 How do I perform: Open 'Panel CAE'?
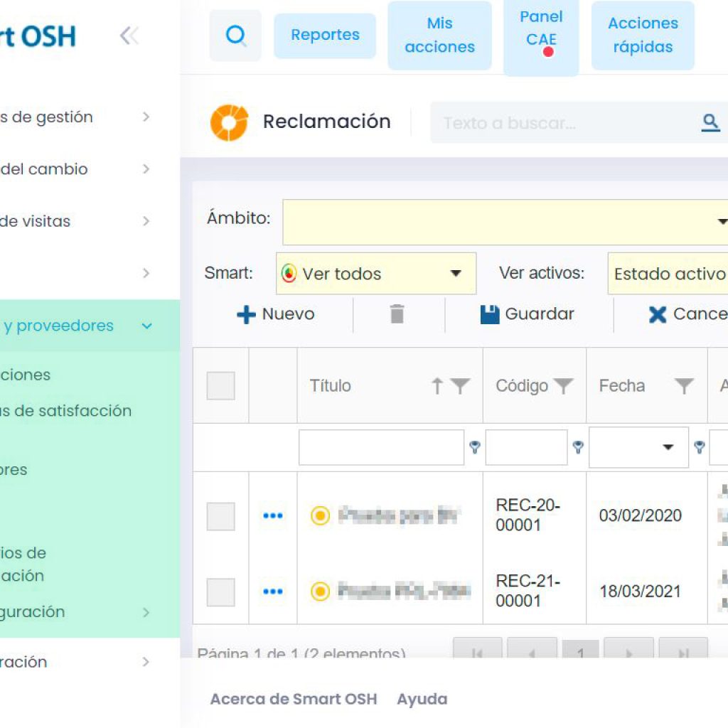(541, 37)
